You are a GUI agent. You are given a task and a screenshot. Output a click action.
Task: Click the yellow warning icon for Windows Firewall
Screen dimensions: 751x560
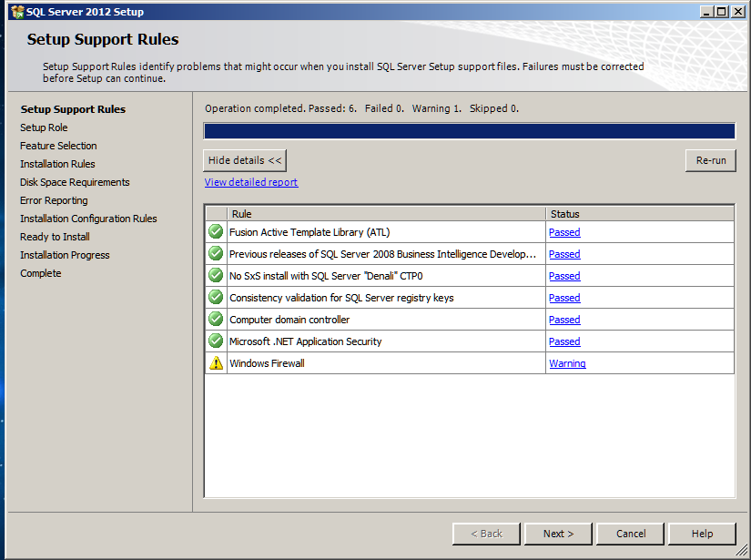(216, 363)
